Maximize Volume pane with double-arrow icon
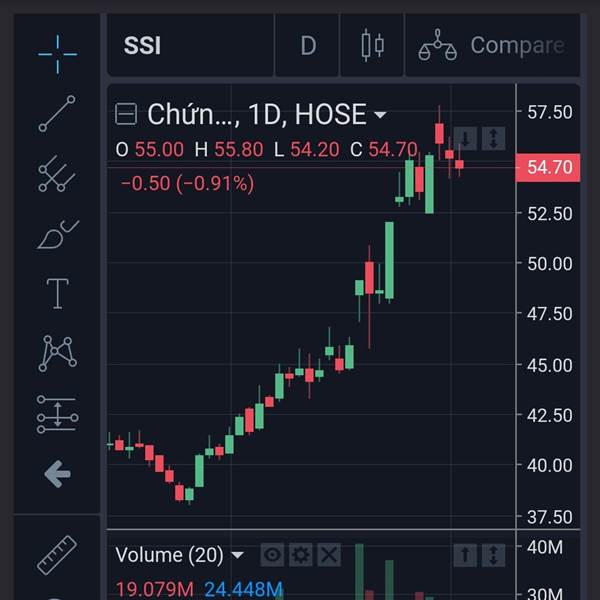This screenshot has height=600, width=600. [493, 554]
